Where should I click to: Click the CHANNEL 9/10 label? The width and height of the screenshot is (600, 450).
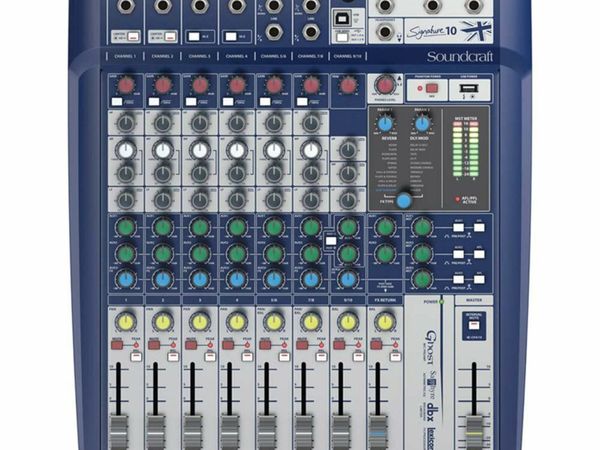tap(348, 56)
